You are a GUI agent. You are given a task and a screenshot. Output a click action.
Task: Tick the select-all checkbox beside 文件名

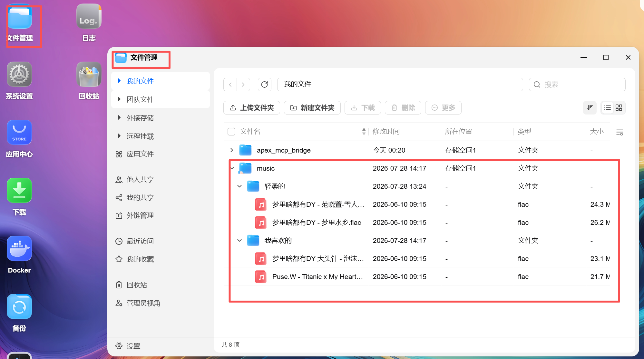click(x=231, y=132)
